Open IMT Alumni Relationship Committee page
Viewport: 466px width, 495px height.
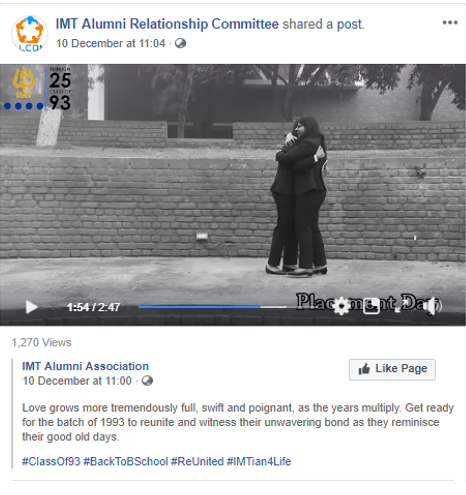(167, 24)
